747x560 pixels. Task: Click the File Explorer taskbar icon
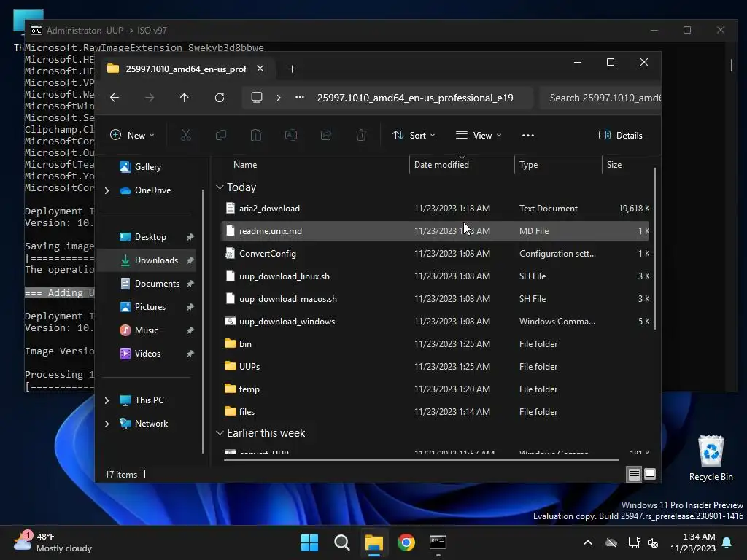tap(374, 542)
